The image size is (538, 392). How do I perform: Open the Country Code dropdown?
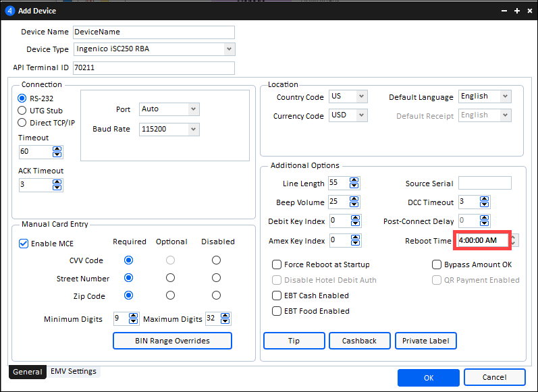(361, 96)
